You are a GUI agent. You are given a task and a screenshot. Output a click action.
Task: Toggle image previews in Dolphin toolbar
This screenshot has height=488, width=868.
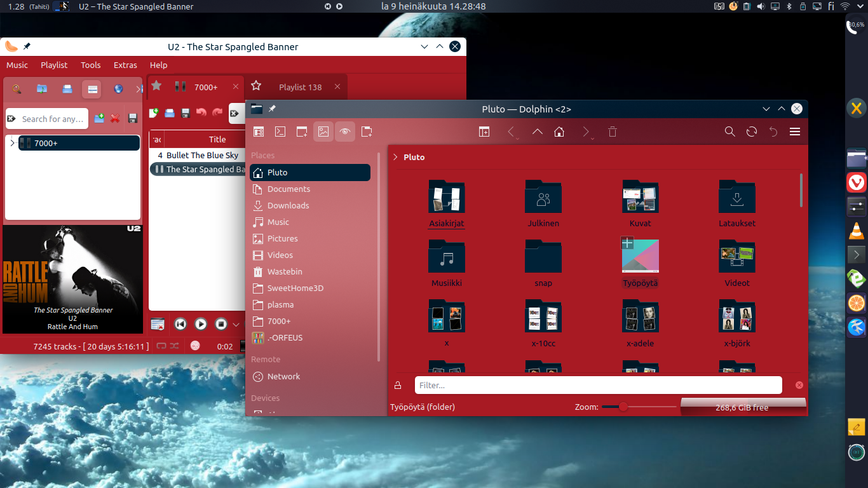pos(323,132)
